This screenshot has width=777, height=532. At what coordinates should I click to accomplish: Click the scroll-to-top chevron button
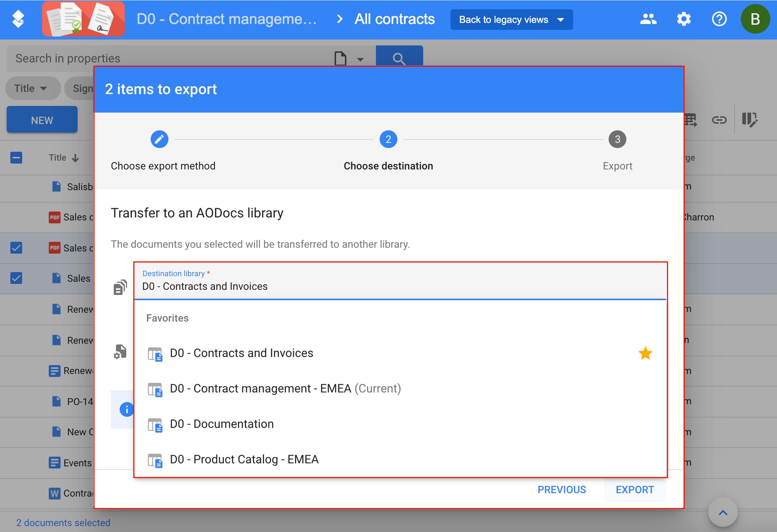pyautogui.click(x=723, y=512)
